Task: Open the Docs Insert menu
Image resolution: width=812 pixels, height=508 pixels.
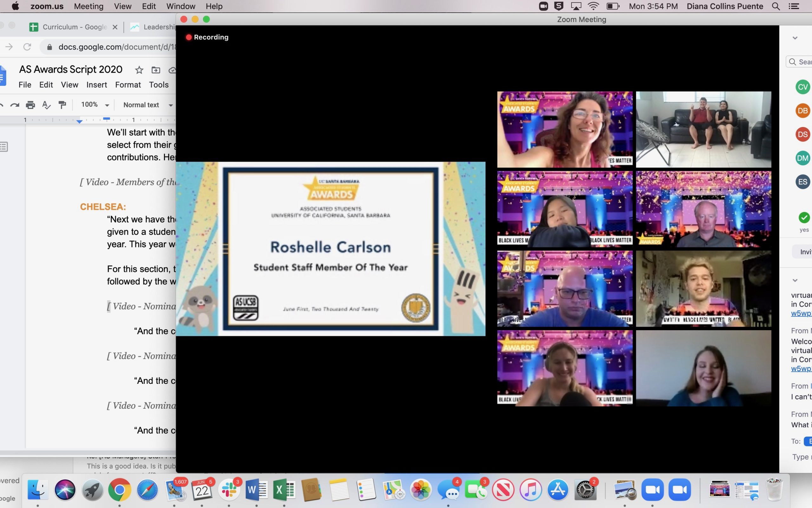Action: (x=97, y=85)
